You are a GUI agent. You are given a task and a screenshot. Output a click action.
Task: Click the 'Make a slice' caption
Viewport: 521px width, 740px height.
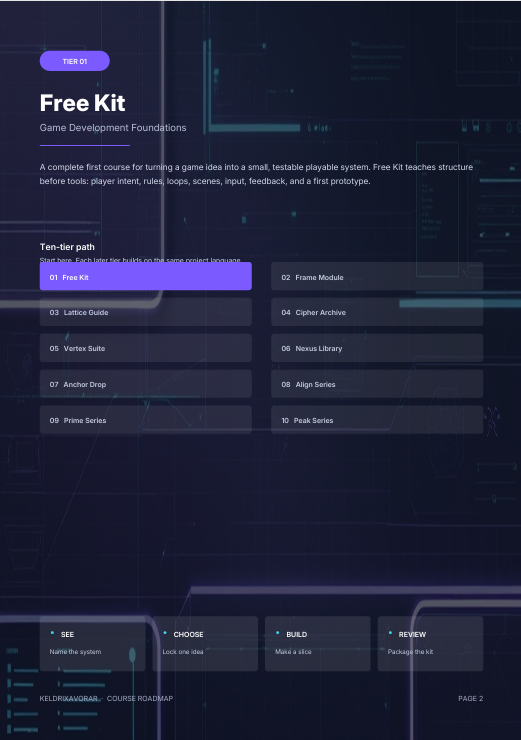[293, 652]
